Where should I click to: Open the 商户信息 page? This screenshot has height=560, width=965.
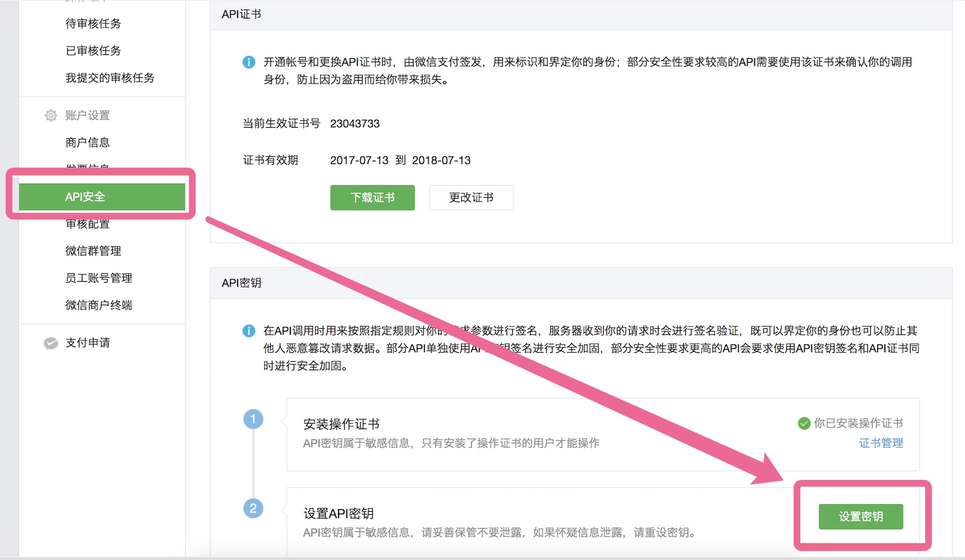[87, 142]
